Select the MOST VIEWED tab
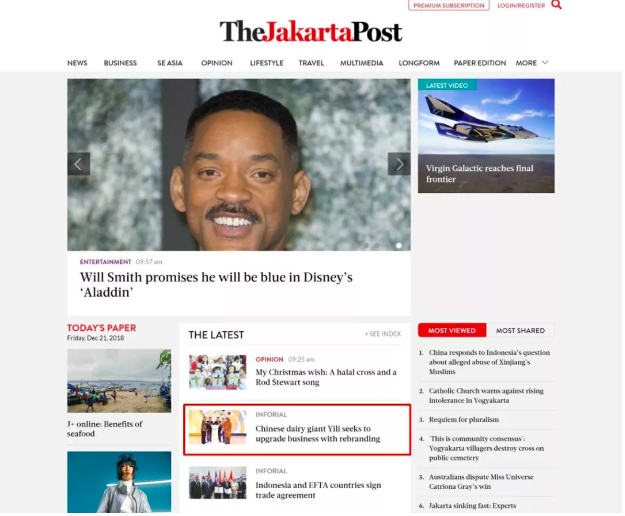 click(x=452, y=330)
